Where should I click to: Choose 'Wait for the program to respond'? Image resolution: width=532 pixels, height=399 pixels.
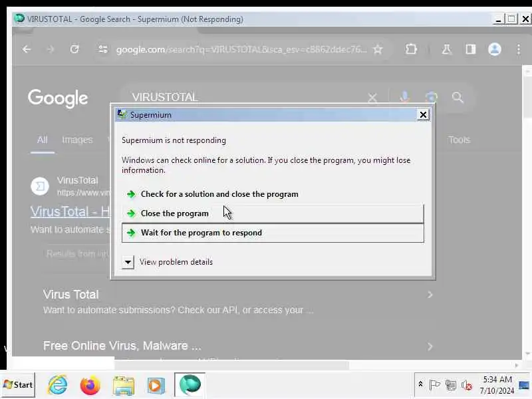click(273, 233)
